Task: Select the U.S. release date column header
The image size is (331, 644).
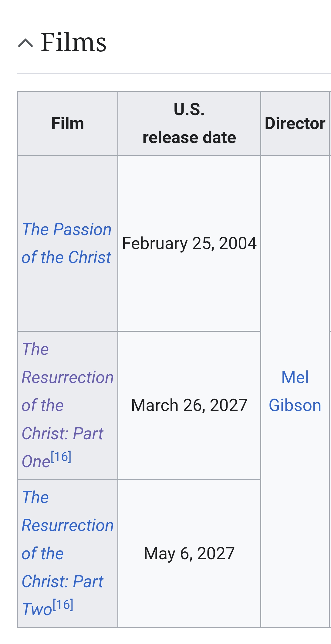Action: coord(189,123)
